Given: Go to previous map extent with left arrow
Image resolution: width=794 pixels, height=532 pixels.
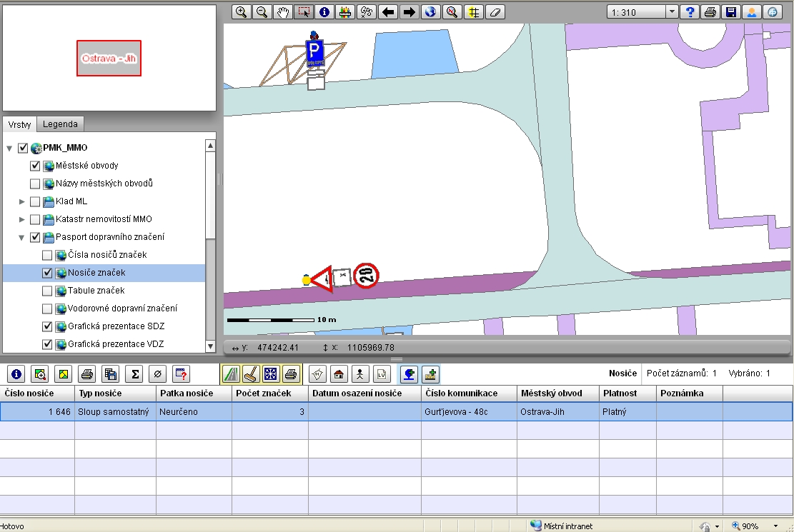Looking at the screenshot, I should pos(388,12).
